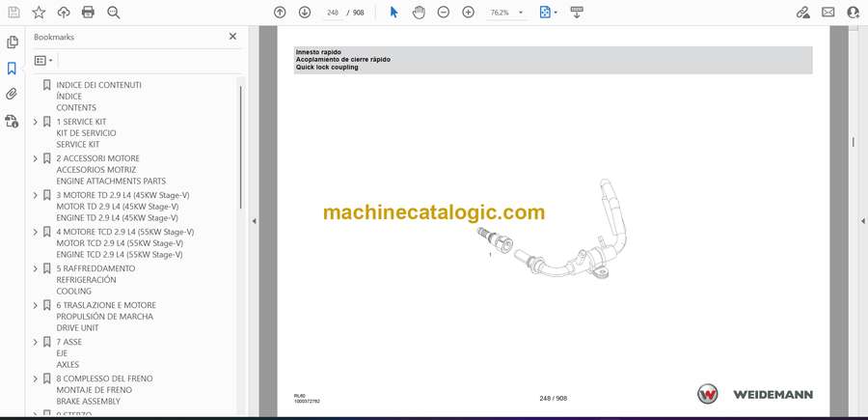Print the document with printer icon

click(x=89, y=13)
